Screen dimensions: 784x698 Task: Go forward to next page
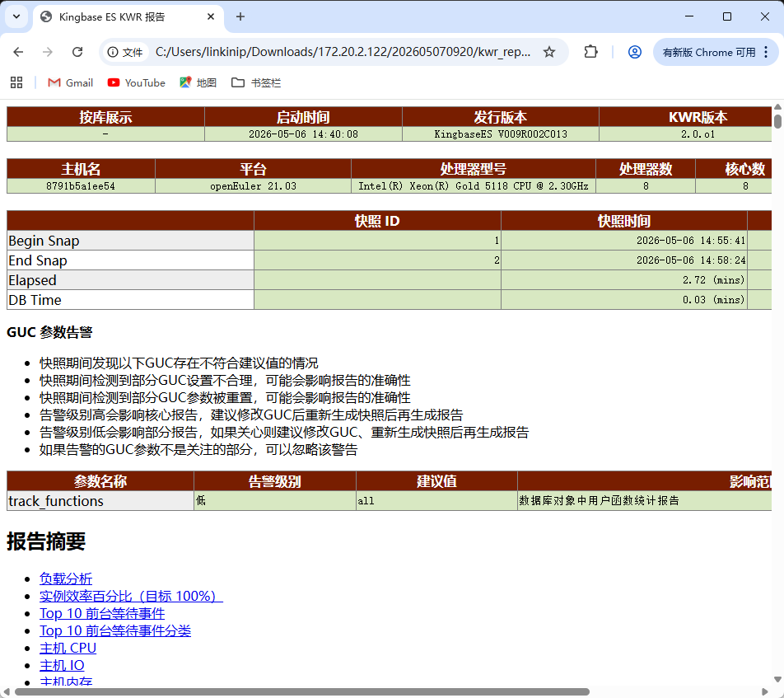[48, 52]
